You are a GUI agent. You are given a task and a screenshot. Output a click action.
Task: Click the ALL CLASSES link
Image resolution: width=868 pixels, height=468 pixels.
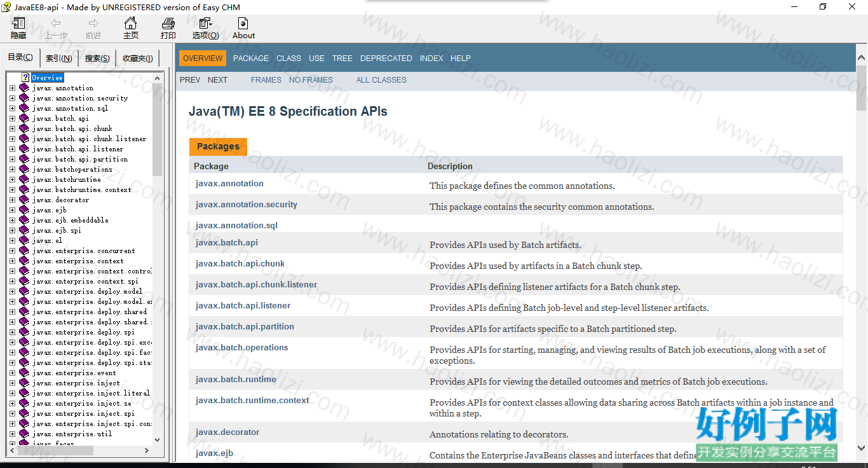pyautogui.click(x=381, y=79)
